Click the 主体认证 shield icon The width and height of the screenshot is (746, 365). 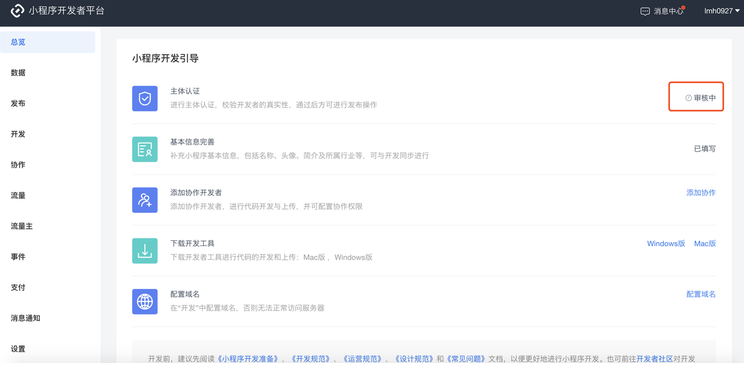pos(145,99)
